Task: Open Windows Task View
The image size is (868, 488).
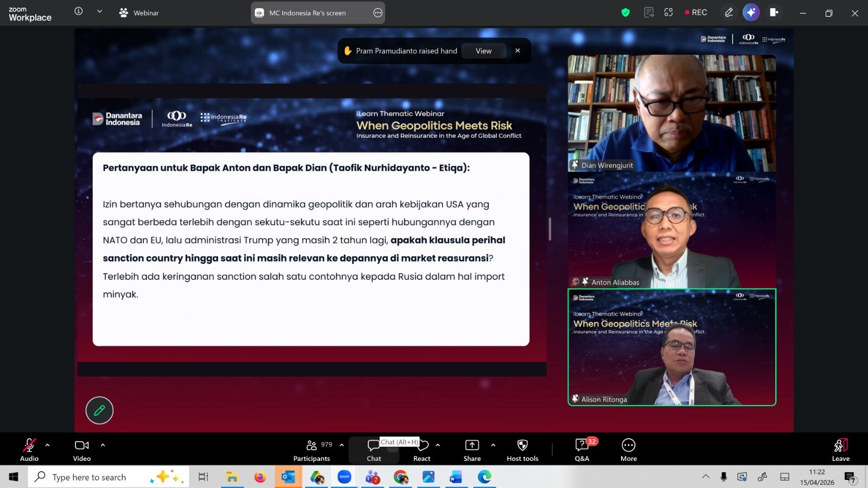Action: [203, 477]
